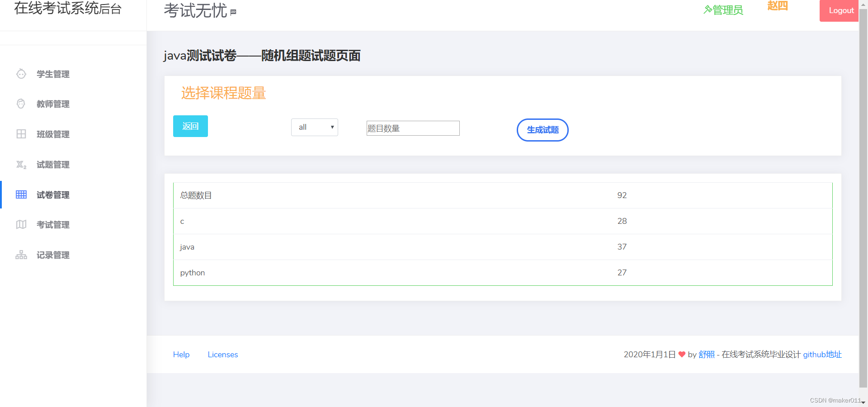This screenshot has width=868, height=407.
Task: Click the small icon beside 考试无忧 title
Action: click(x=233, y=12)
